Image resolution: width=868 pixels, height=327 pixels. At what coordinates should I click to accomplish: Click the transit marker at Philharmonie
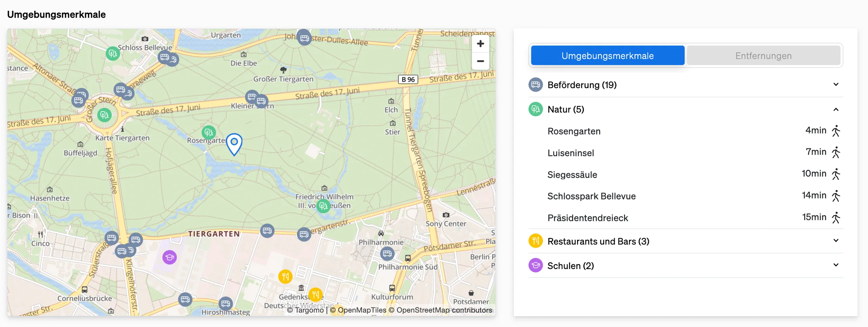[x=387, y=253]
